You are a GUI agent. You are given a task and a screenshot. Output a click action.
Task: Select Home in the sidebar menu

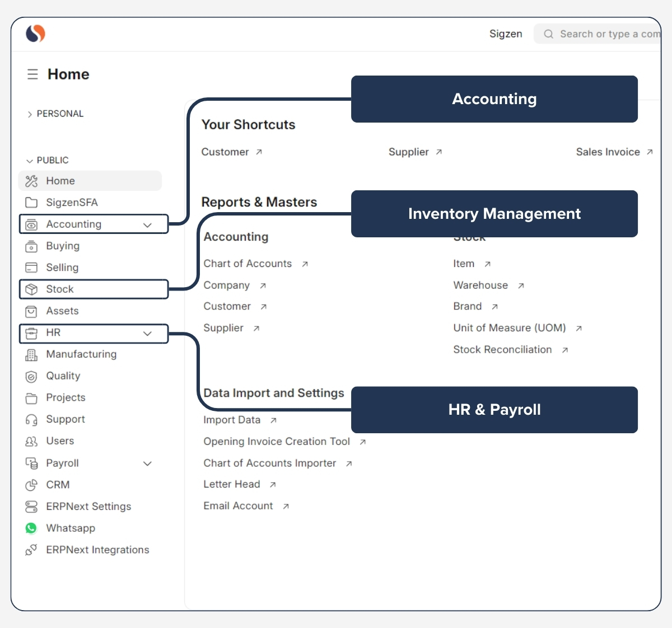pyautogui.click(x=60, y=181)
